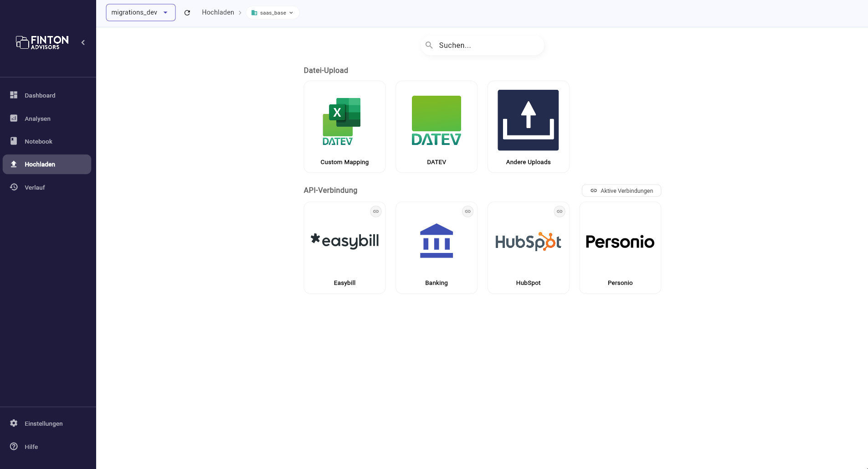Select the Personio card label
868x469 pixels.
[x=620, y=283]
